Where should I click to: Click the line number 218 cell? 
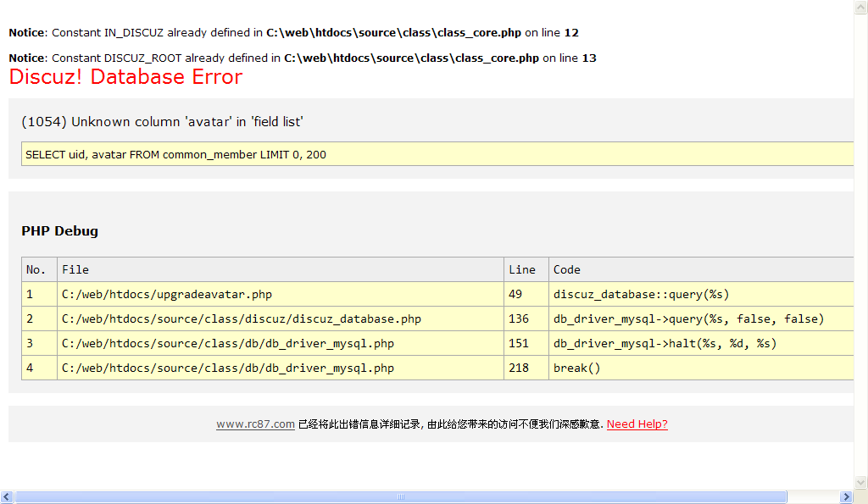(526, 368)
